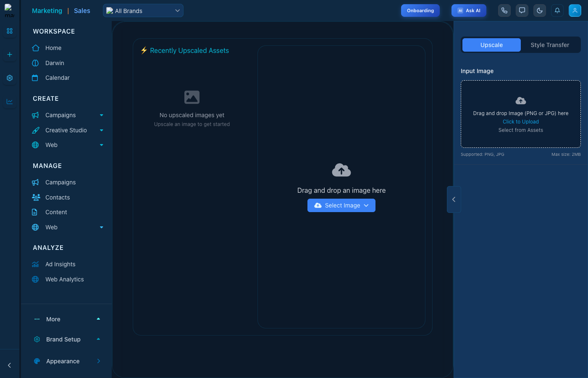
Task: Open analytics chart icon in left rail
Action: click(10, 102)
